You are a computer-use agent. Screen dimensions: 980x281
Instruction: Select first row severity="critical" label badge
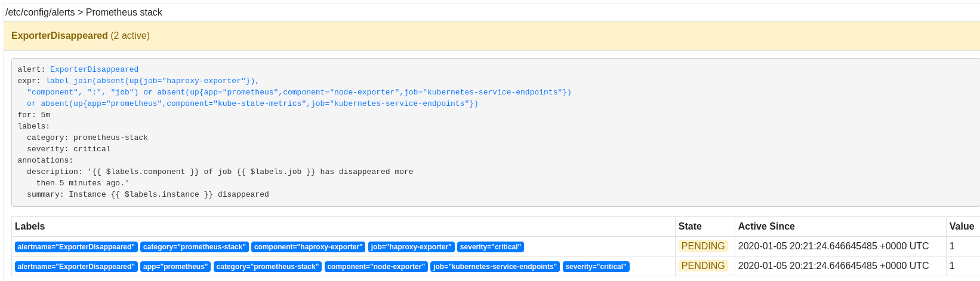point(491,247)
